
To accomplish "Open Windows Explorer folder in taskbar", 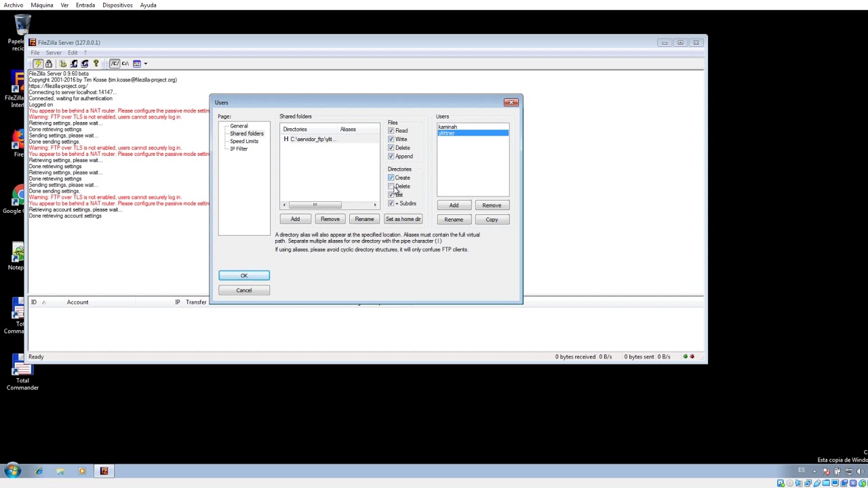I will pos(60,471).
